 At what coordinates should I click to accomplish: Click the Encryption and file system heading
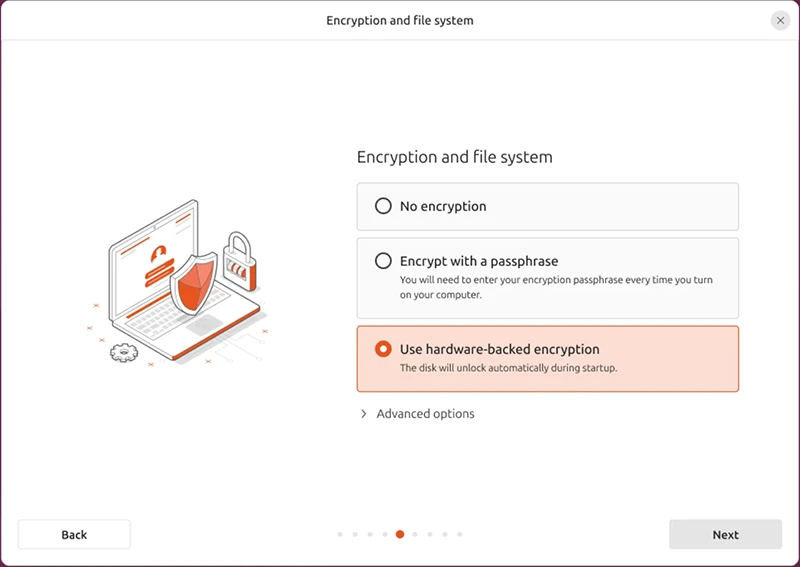[454, 157]
